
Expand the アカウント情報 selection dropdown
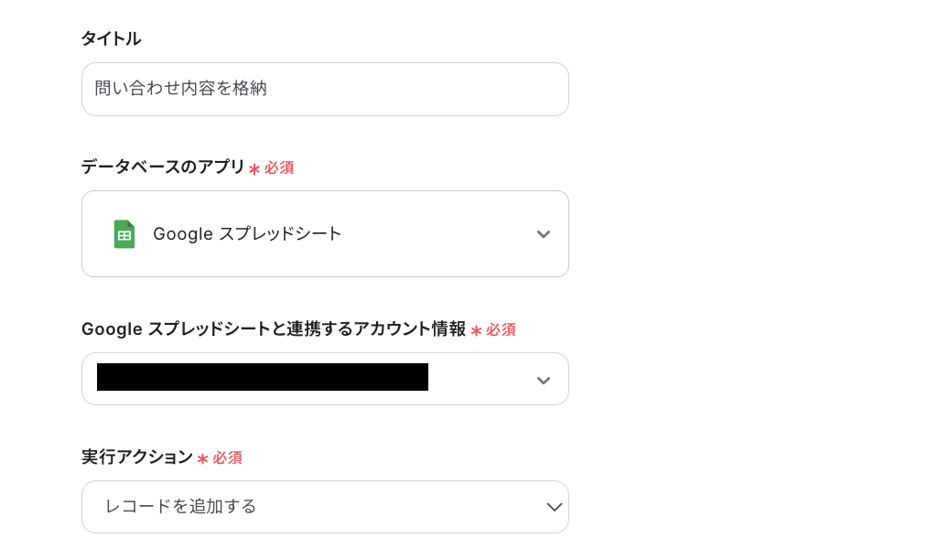325,379
